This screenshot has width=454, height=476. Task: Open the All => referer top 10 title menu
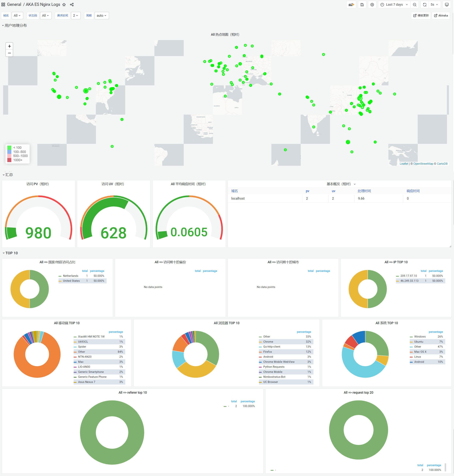pyautogui.click(x=133, y=393)
